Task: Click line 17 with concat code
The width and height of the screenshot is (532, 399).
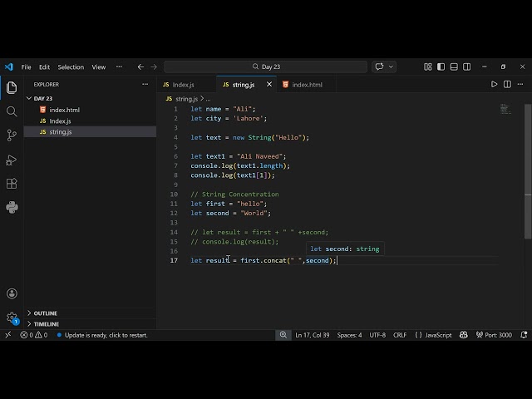Action: (264, 260)
